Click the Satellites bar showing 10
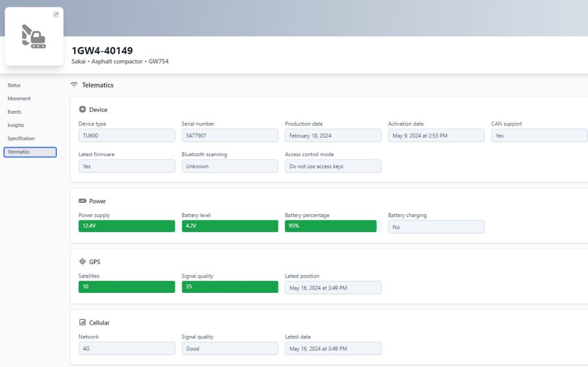The height and width of the screenshot is (367, 588). [126, 287]
